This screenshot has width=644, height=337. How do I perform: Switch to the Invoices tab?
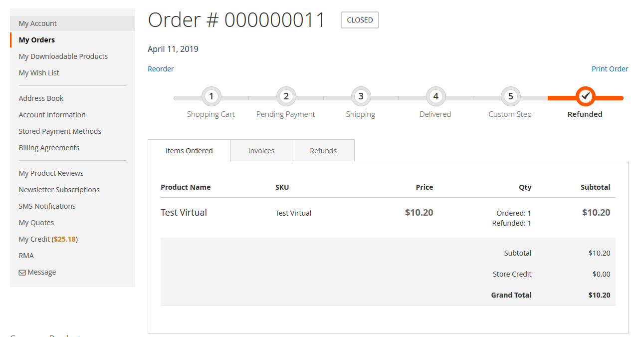(x=261, y=150)
